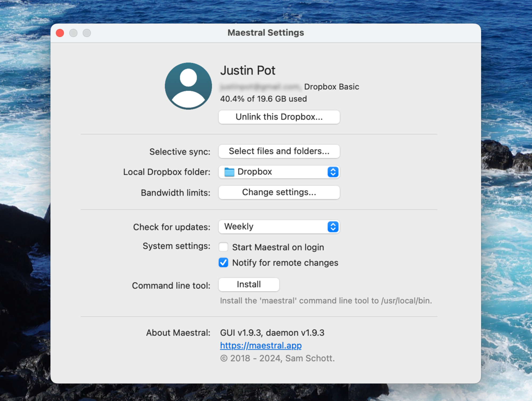This screenshot has width=532, height=401.
Task: Open the Check for updates dropdown
Action: click(x=279, y=227)
